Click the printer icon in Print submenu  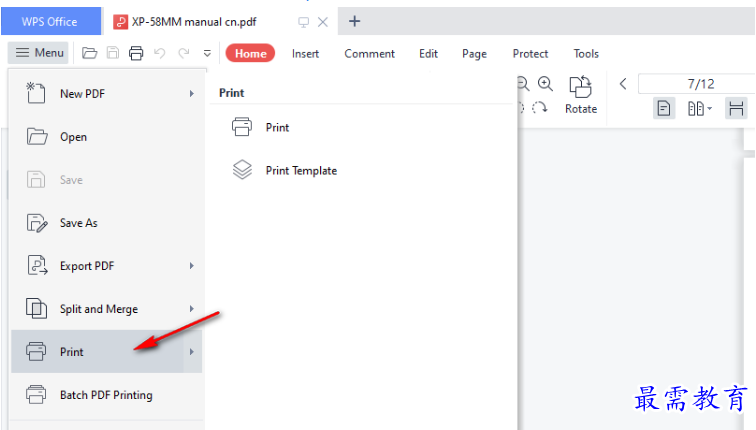coord(242,127)
